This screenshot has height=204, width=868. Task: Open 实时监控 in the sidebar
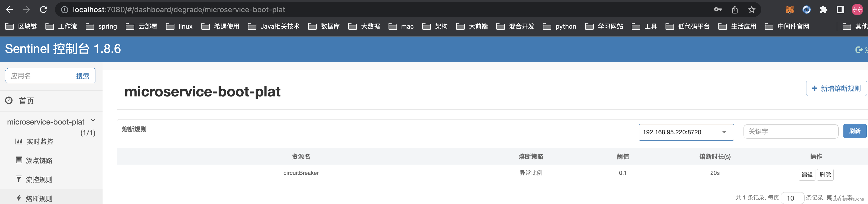(x=40, y=141)
